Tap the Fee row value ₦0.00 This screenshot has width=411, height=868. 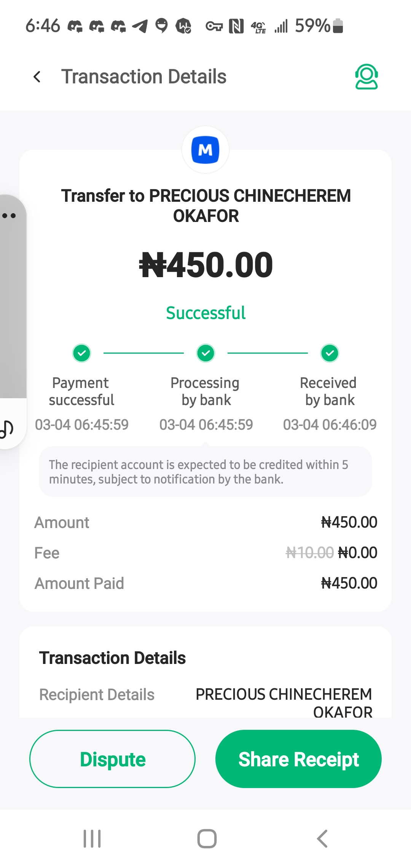click(x=357, y=553)
